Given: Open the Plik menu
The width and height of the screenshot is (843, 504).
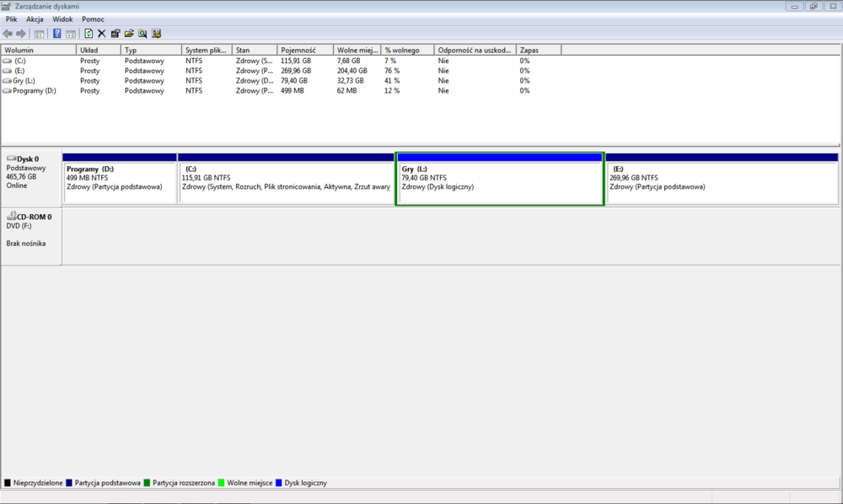Looking at the screenshot, I should pos(11,19).
